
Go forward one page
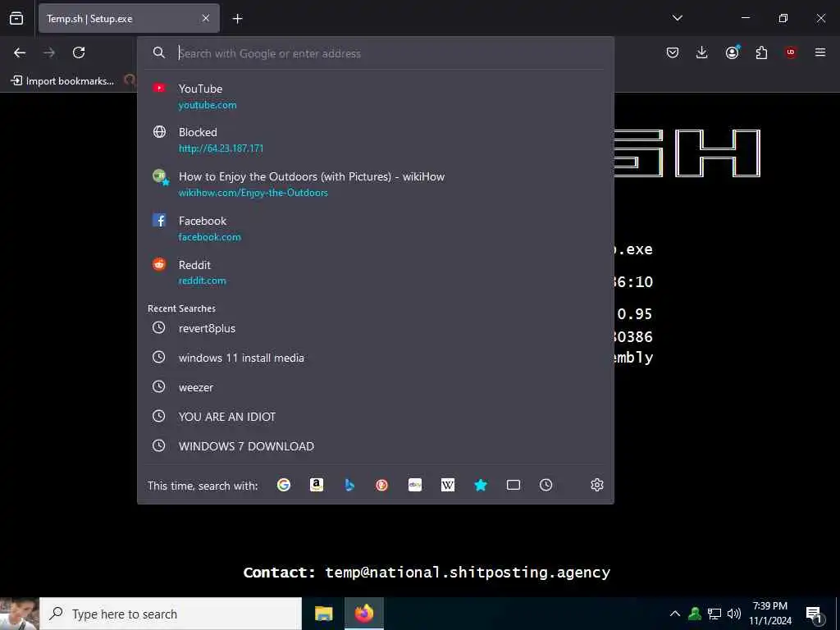[49, 52]
